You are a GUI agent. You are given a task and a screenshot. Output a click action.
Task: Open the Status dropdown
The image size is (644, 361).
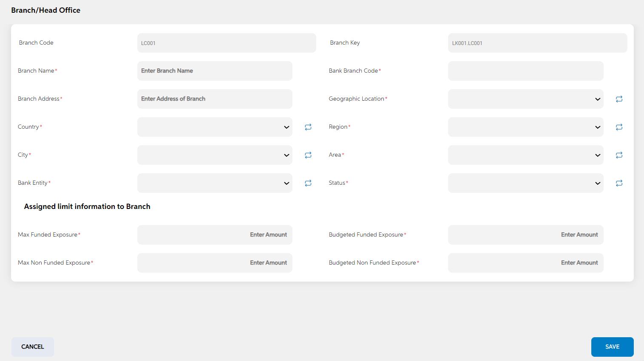click(x=526, y=183)
